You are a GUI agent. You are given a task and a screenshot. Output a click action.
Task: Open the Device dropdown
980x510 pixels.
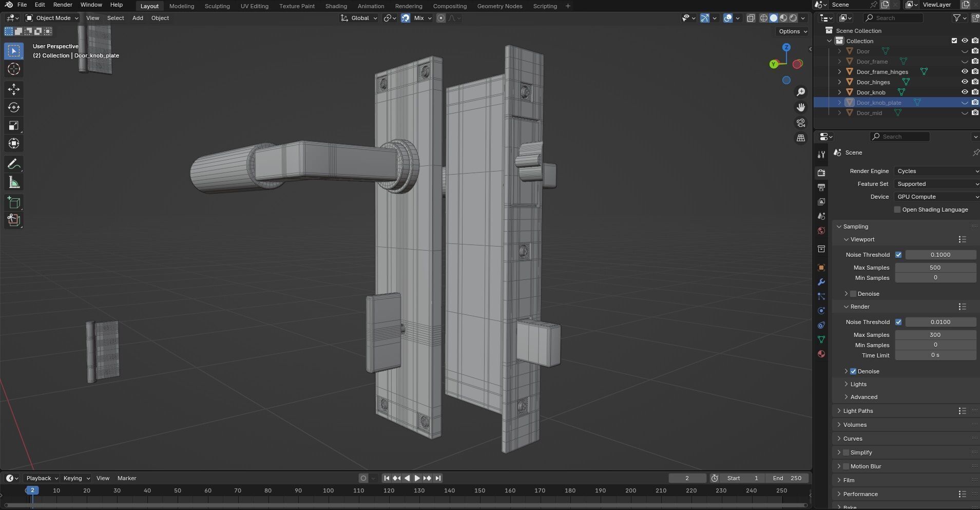click(x=936, y=197)
